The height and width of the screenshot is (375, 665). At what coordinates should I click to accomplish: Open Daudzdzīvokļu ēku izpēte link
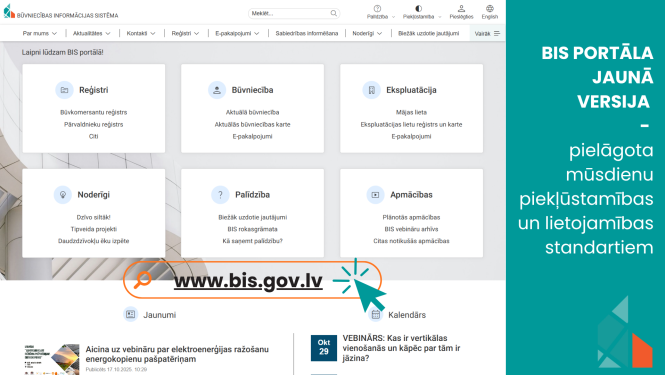[x=93, y=241]
